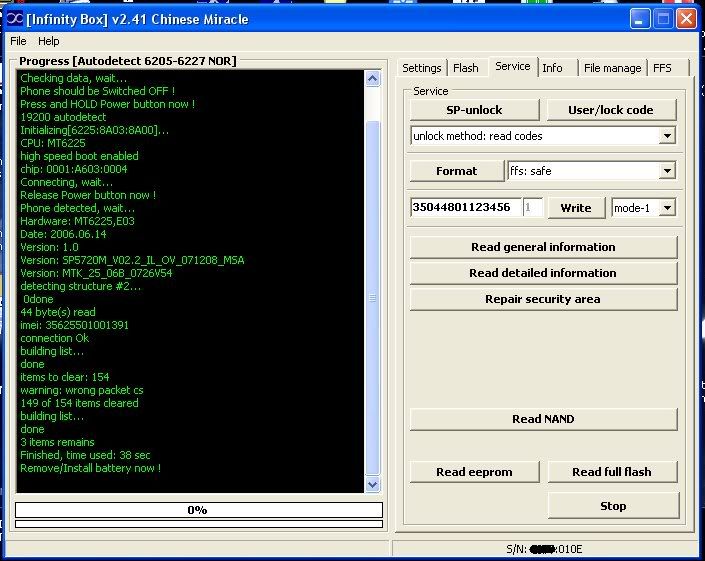Click the secondary progress bar below 0%

click(199, 524)
